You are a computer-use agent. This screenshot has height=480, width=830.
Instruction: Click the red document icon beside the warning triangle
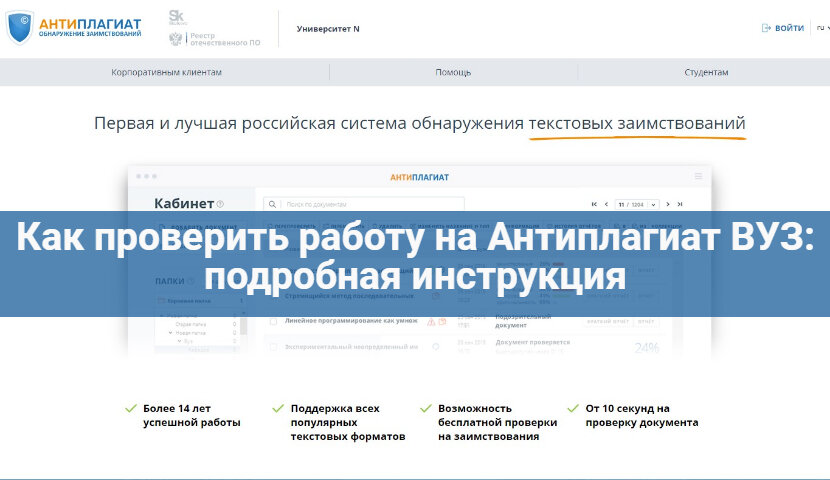coord(442,321)
